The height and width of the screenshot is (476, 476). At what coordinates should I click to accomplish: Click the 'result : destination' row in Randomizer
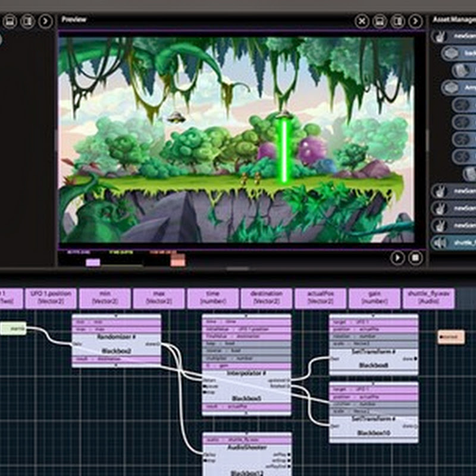[x=116, y=359]
